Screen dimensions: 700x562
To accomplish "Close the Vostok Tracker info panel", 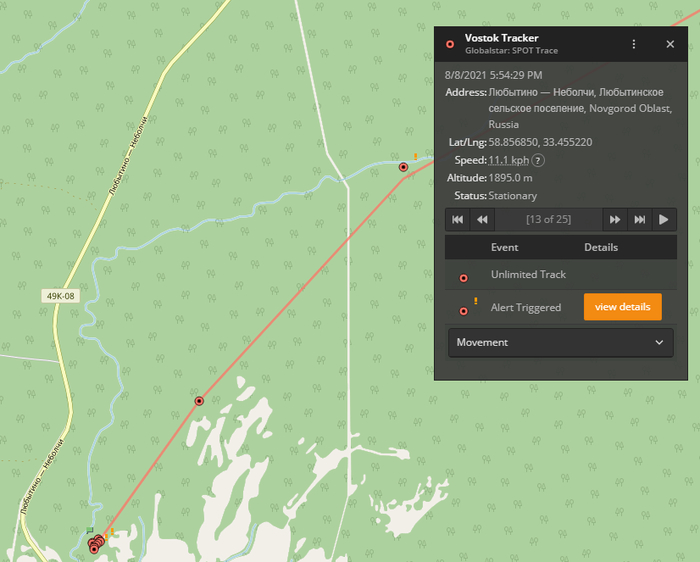I will 670,44.
